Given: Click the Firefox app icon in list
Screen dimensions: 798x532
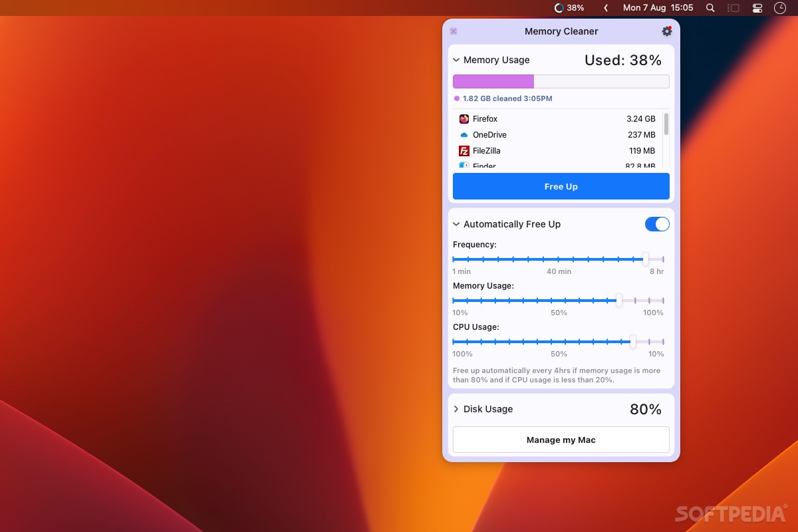Looking at the screenshot, I should pyautogui.click(x=464, y=119).
